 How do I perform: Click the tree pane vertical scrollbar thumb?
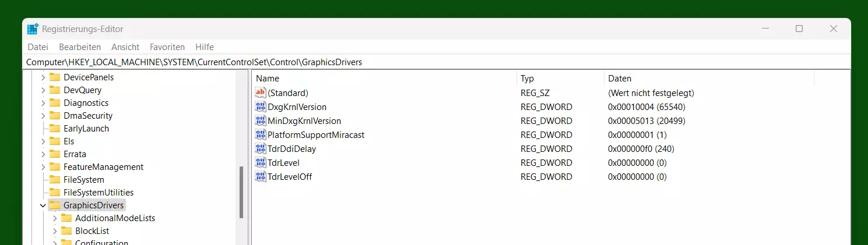coord(241,193)
